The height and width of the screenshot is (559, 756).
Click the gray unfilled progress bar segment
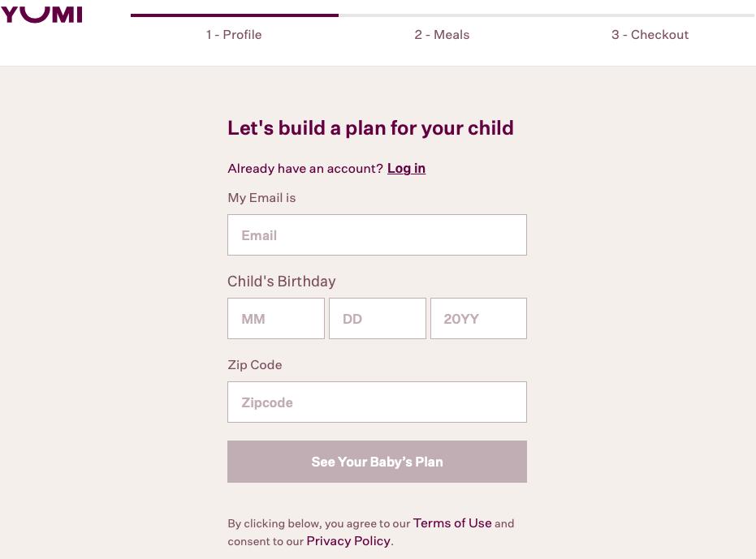(546, 15)
